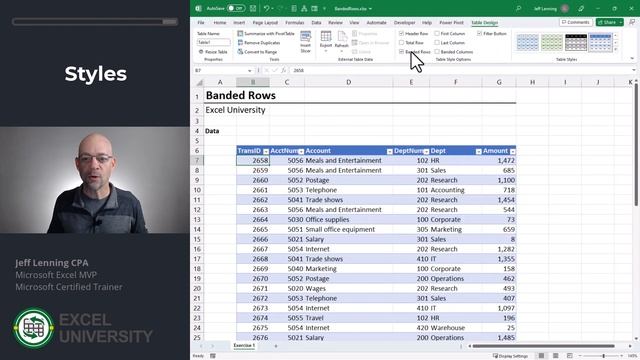Click the Excel logo in title bar
Image resolution: width=640 pixels, height=360 pixels.
(198, 8)
